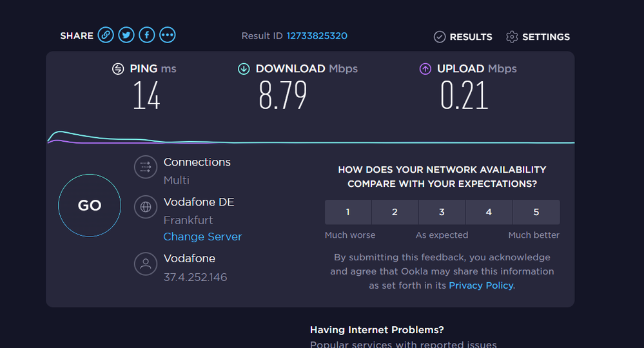Open the Privacy Policy link

pos(481,285)
